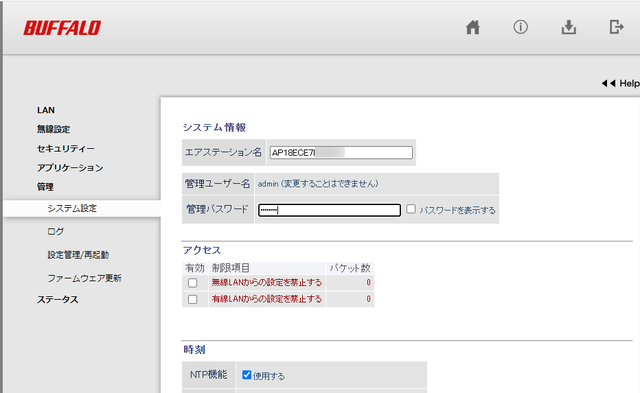Open the Help panel
This screenshot has height=393, width=640.
tap(620, 83)
